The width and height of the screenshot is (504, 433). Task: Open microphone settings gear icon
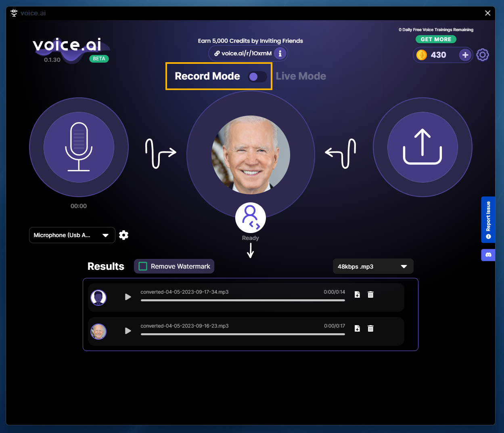[x=124, y=235]
